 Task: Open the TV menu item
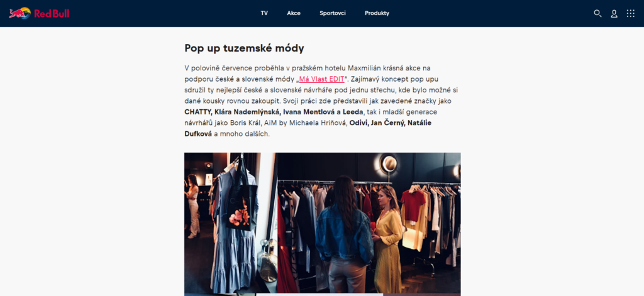click(264, 13)
